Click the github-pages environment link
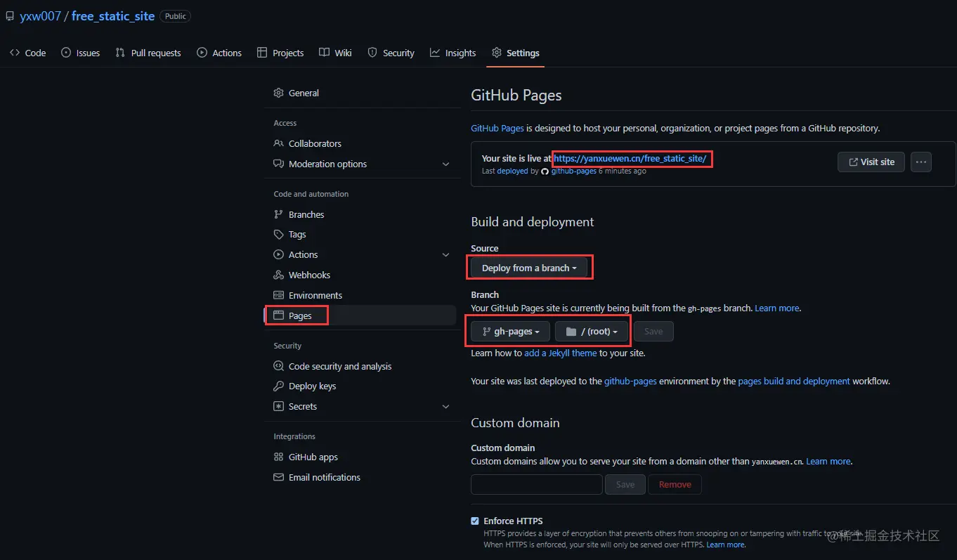957x560 pixels. [x=630, y=381]
